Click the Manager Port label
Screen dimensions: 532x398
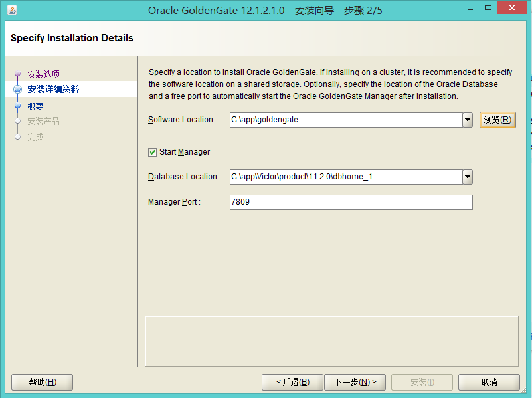pos(174,202)
